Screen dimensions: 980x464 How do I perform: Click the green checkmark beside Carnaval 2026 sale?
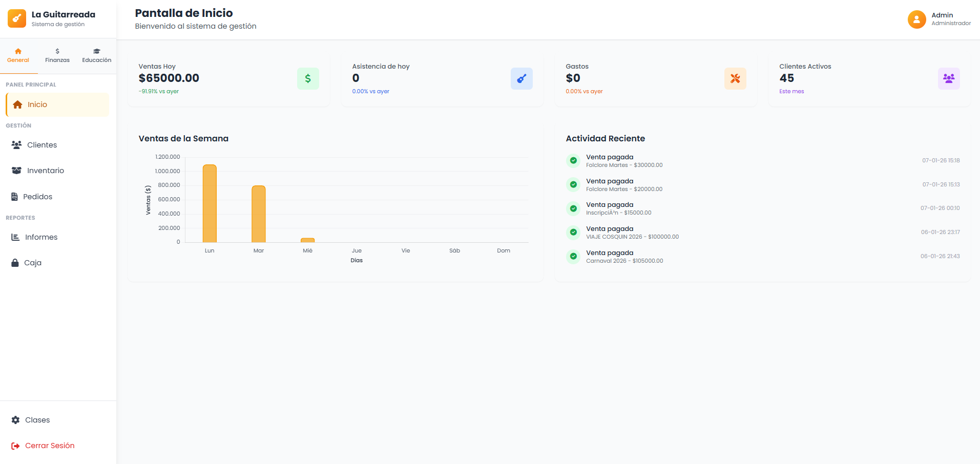pos(573,256)
